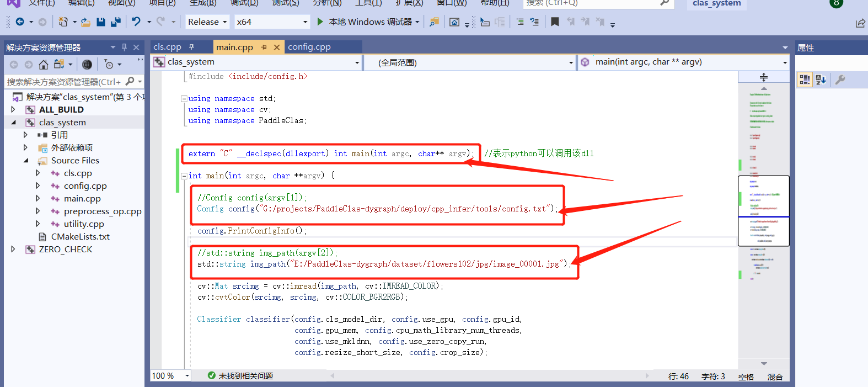Open the x64 platform dropdown
This screenshot has height=387, width=868.
tap(272, 22)
